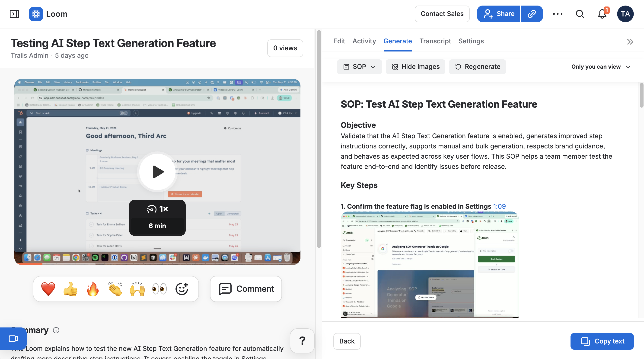React with the clapping hands emoji
The width and height of the screenshot is (644, 359).
(x=115, y=289)
